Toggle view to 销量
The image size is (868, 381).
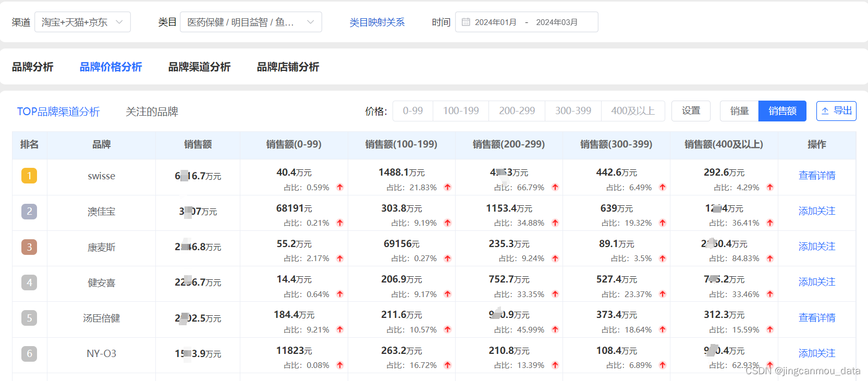739,111
